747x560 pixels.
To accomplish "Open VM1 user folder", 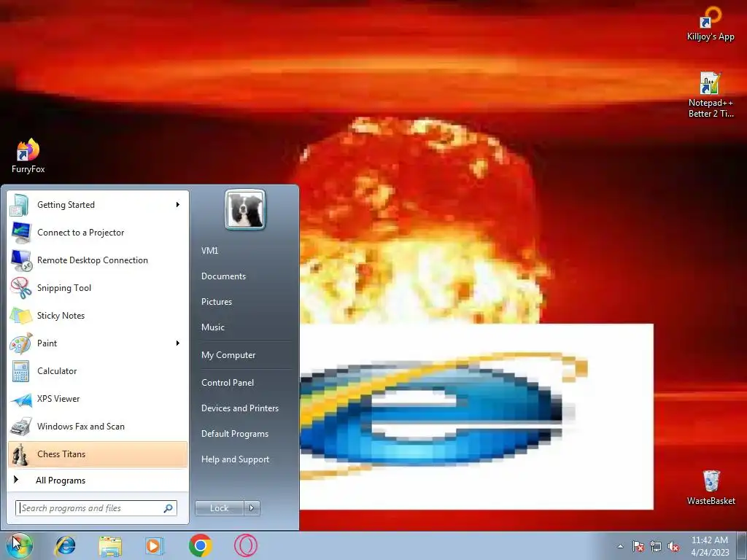I will [x=209, y=251].
